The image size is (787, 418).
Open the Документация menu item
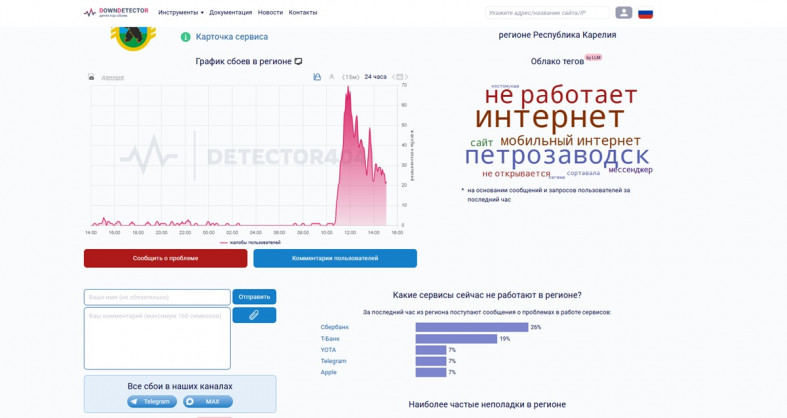(x=230, y=13)
